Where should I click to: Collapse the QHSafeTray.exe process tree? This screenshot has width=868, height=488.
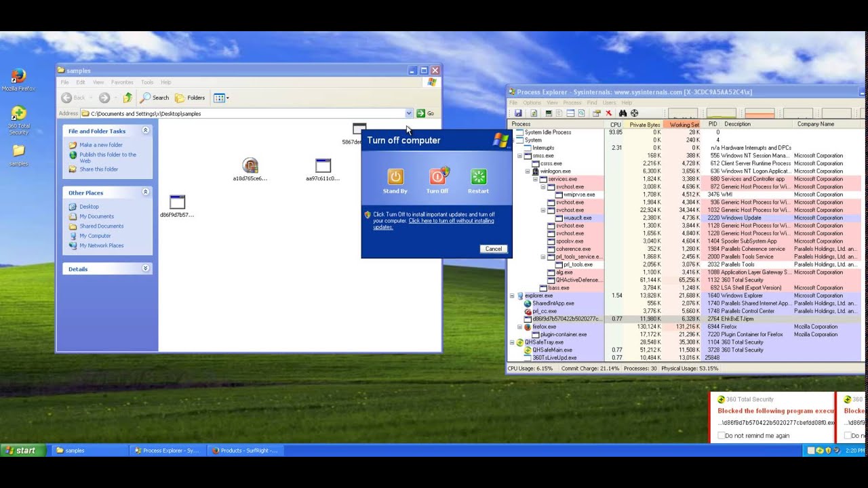[513, 342]
